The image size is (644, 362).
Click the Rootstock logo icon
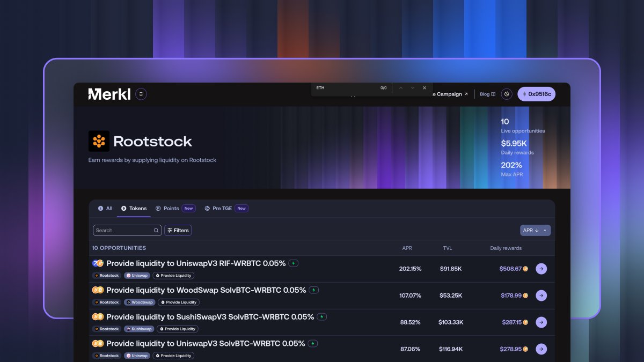(99, 141)
